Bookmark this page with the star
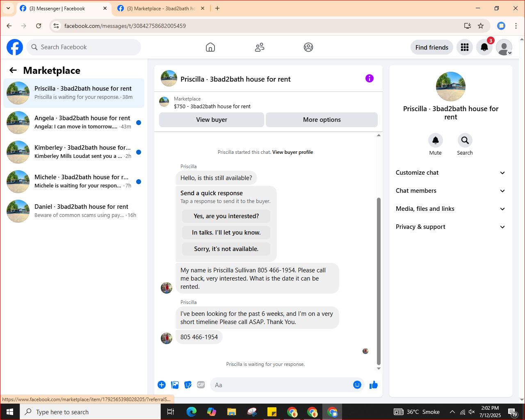Viewport: 525px width, 420px height. (x=481, y=26)
